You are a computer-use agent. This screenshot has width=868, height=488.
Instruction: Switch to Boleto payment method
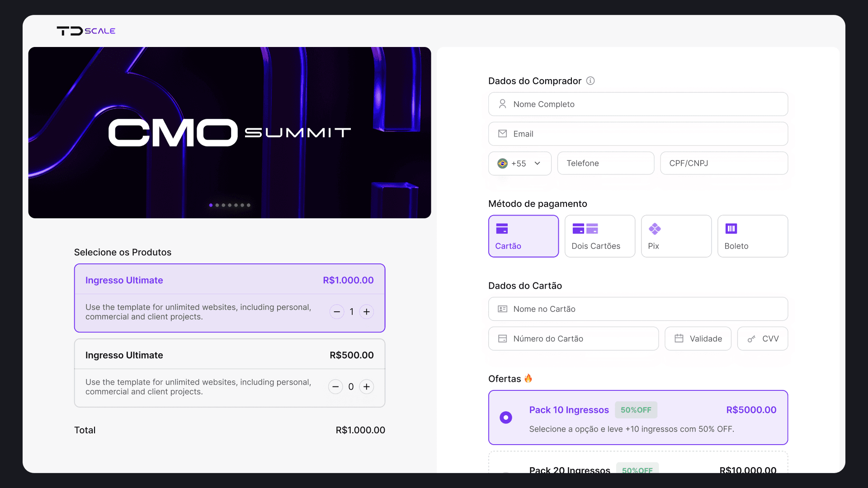[x=753, y=236]
